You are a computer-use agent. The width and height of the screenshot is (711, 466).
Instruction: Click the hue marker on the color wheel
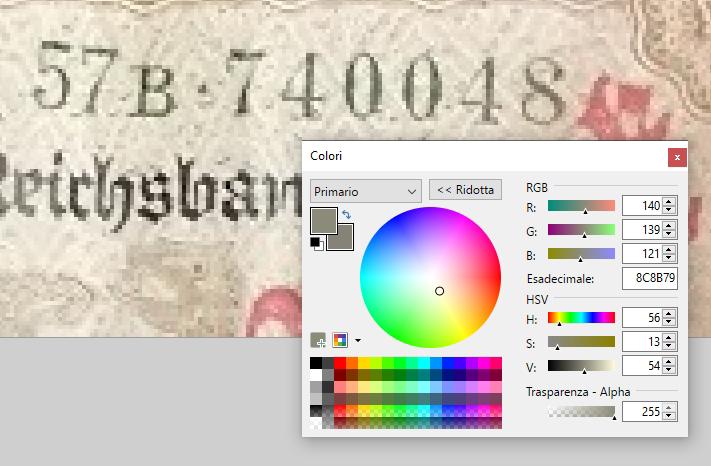click(x=439, y=291)
